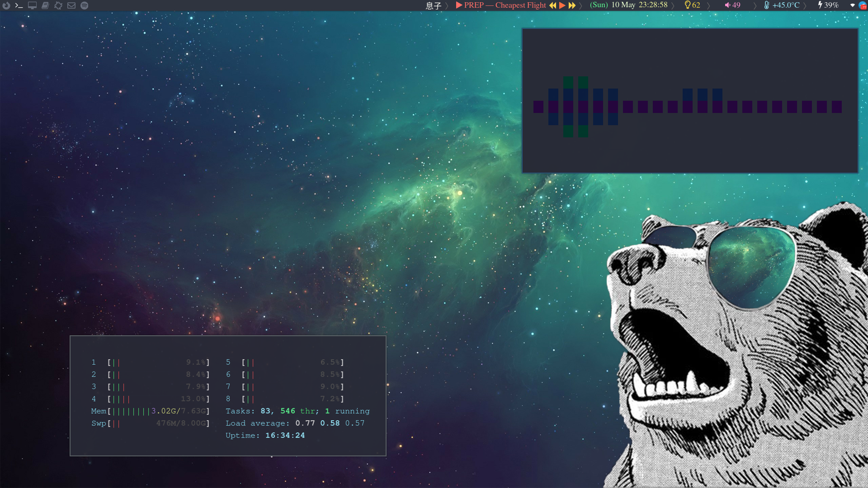Click the PREP — Cheapest Flight title
This screenshot has width=868, height=488.
[505, 5]
